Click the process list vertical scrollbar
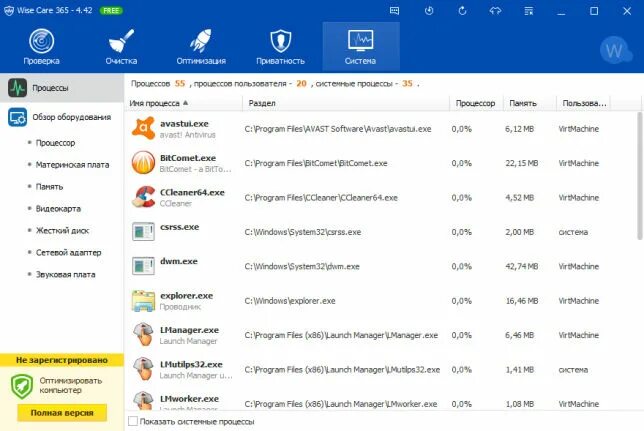This screenshot has width=644, height=431. point(639,176)
